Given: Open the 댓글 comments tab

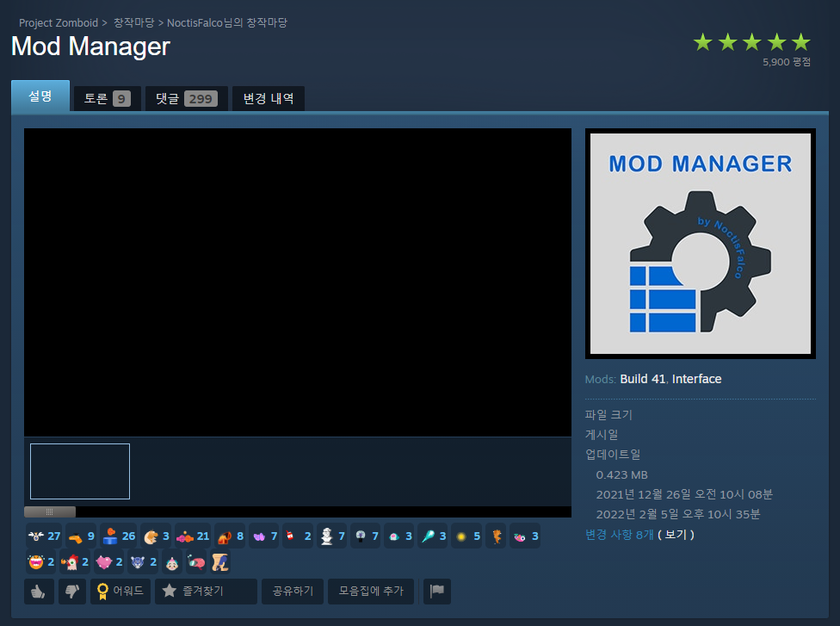Looking at the screenshot, I should [187, 99].
